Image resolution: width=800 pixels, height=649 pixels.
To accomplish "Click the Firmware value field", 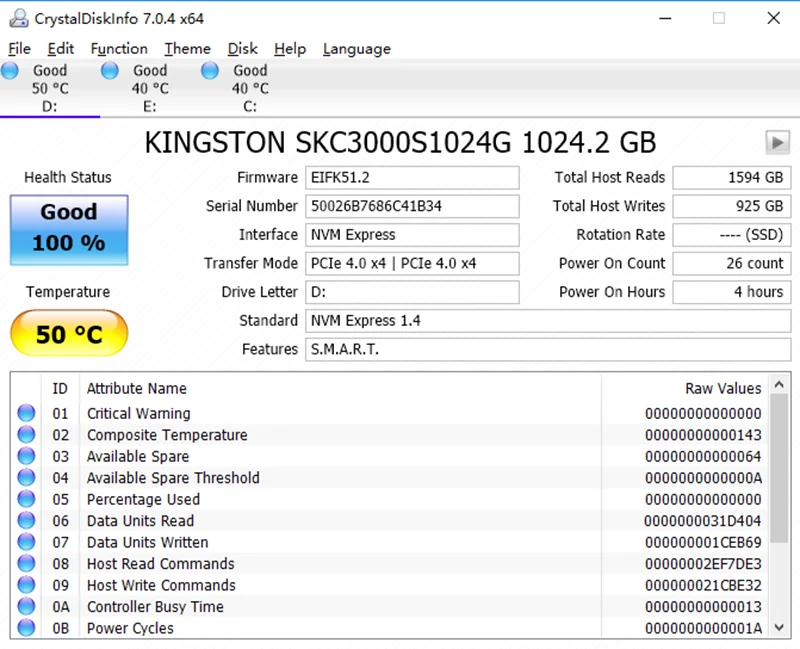I will 412,178.
